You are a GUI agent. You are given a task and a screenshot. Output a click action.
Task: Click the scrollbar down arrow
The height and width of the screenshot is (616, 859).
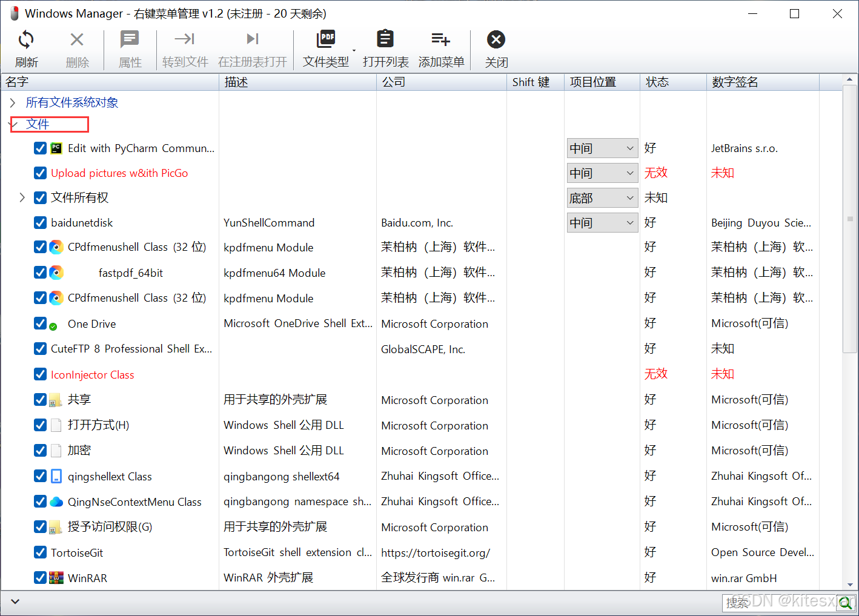point(850,585)
